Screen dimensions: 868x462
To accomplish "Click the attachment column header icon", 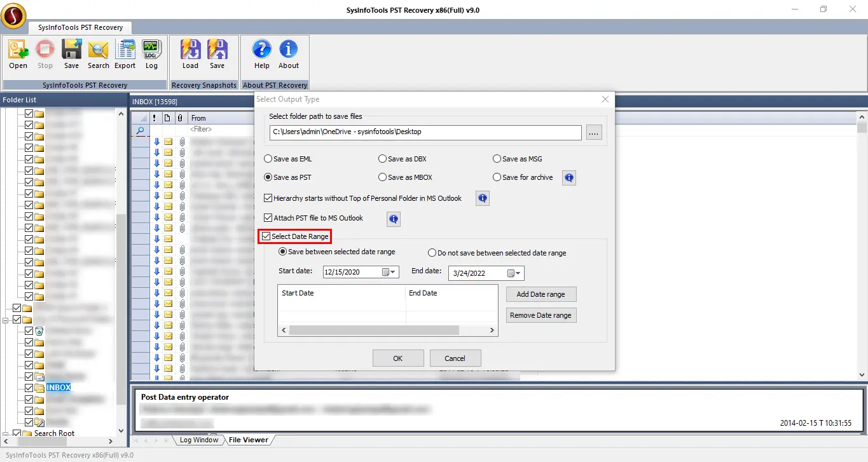I will (180, 118).
